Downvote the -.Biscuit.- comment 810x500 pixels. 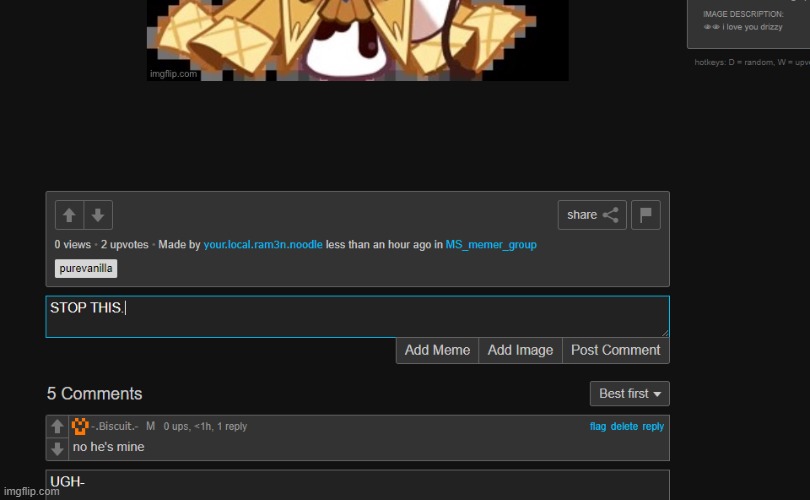(57, 448)
